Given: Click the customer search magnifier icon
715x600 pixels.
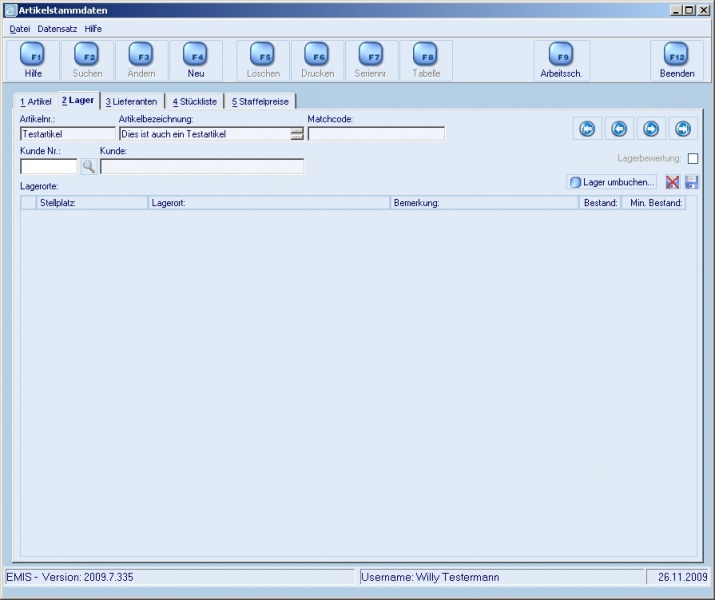Looking at the screenshot, I should click(x=89, y=167).
